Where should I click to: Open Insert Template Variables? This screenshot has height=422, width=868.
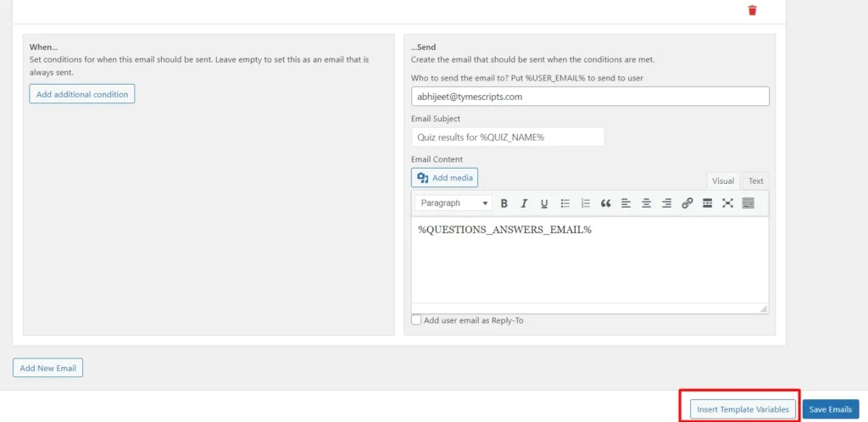point(743,409)
